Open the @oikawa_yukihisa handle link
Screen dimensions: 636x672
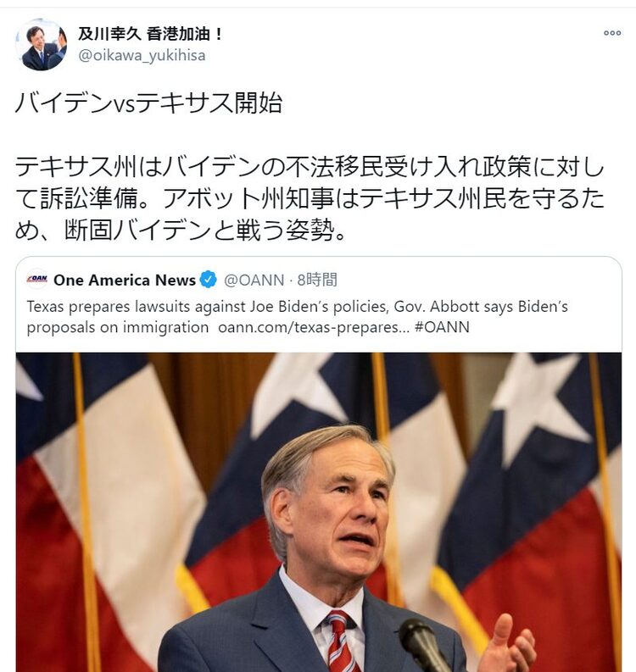coord(142,56)
